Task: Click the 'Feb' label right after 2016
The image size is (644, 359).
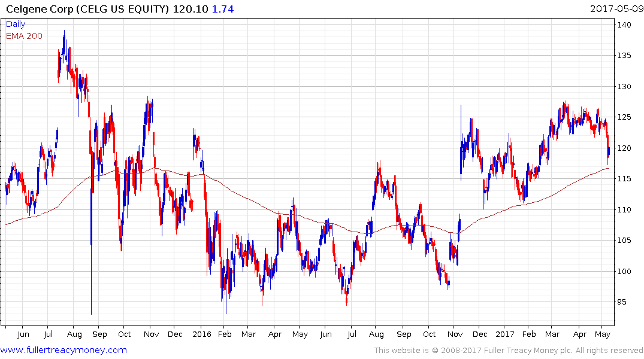Action: click(225, 334)
